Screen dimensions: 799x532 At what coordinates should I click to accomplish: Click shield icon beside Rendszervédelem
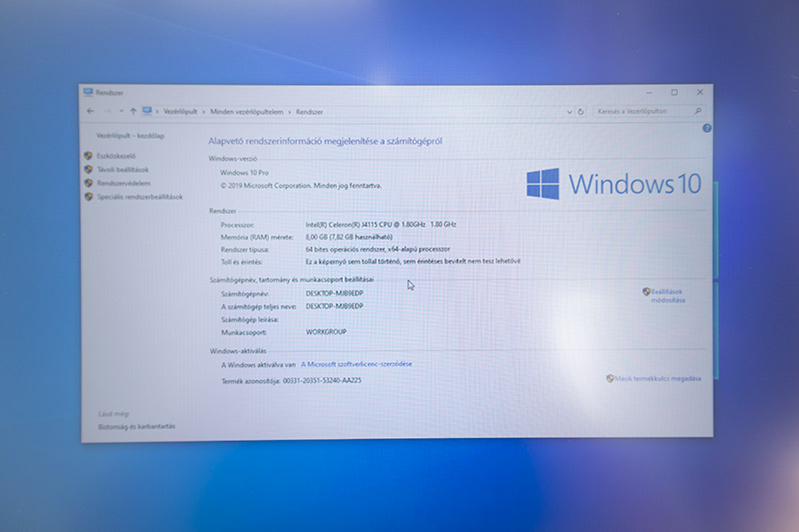tap(89, 183)
